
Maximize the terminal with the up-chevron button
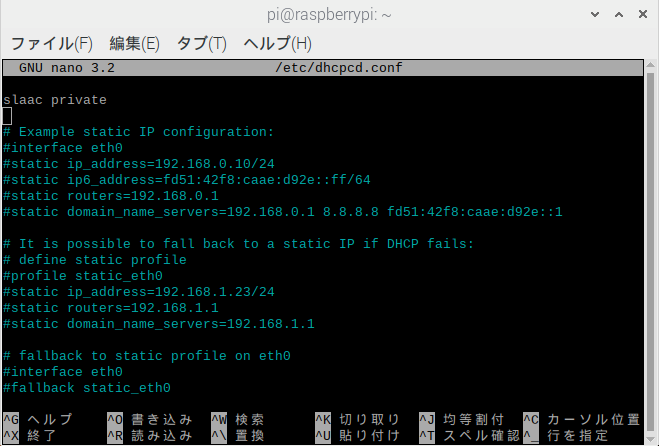coord(619,15)
